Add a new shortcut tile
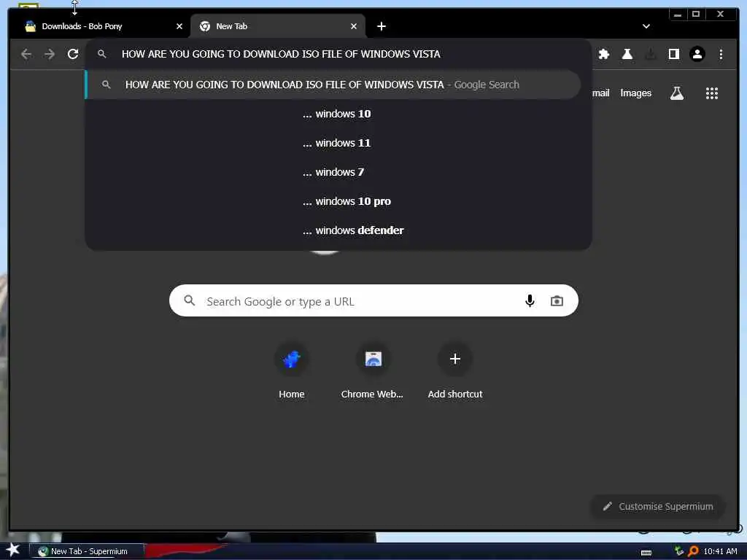 point(455,371)
